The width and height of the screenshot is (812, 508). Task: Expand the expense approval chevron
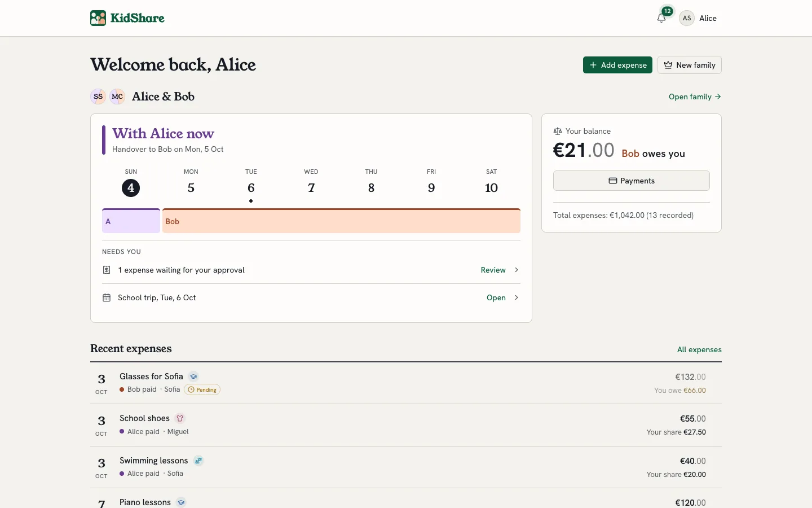pos(517,270)
